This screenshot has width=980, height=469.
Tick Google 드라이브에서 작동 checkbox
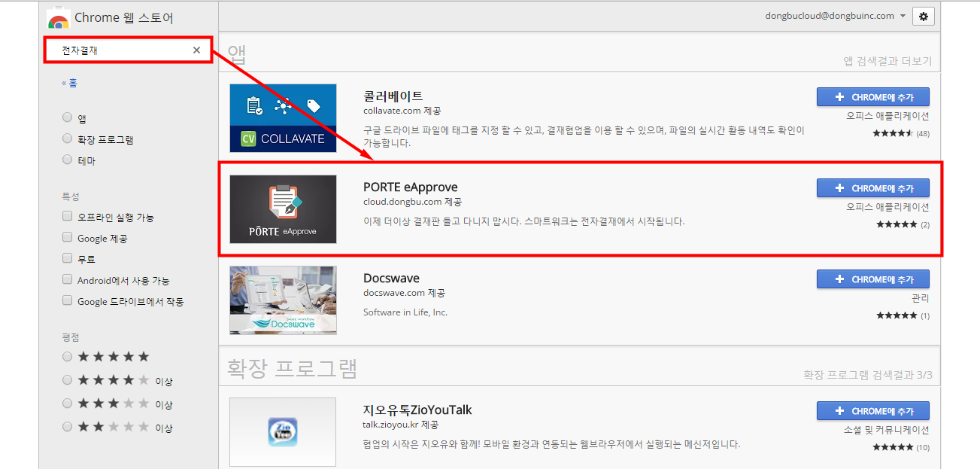68,301
